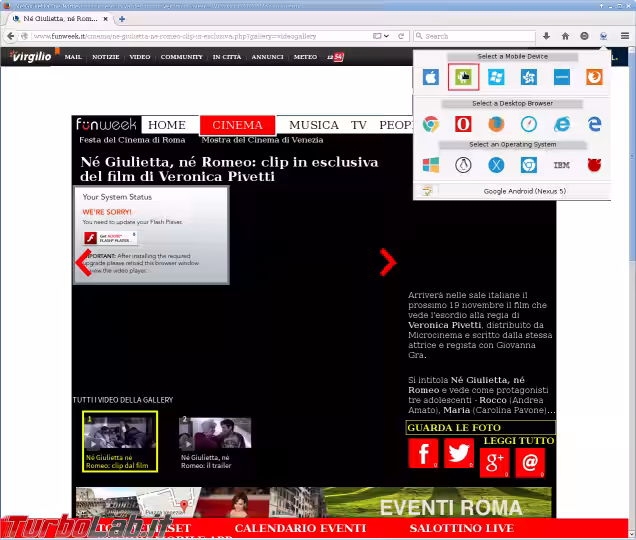The width and height of the screenshot is (636, 540).
Task: Choose Safari in the desktop browser row
Action: click(529, 124)
